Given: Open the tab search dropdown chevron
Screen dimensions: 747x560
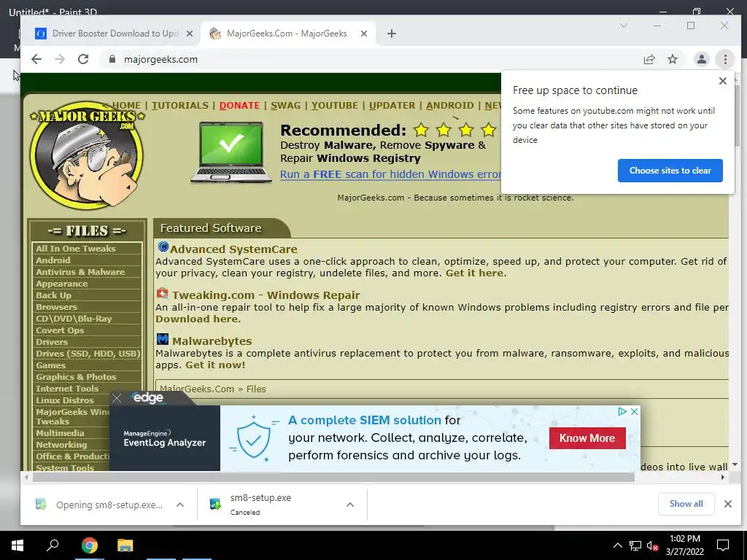Looking at the screenshot, I should click(623, 26).
